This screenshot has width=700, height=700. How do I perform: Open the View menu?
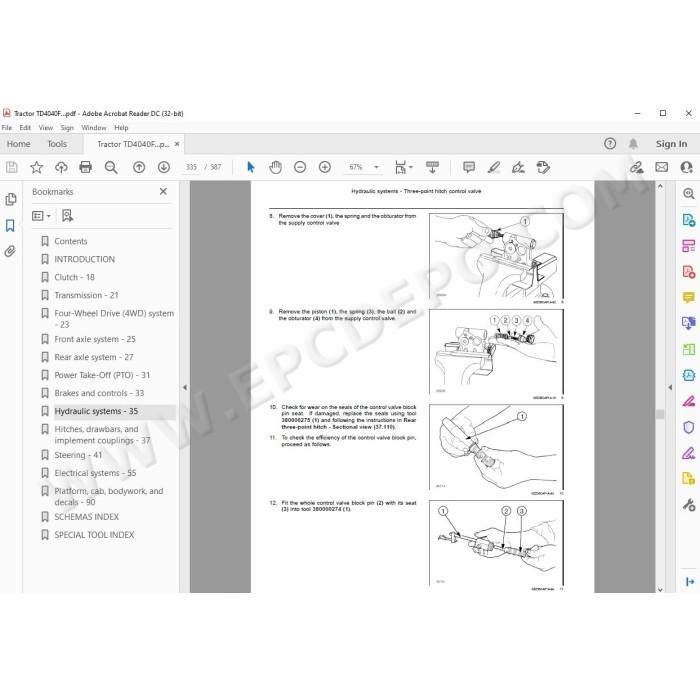point(46,128)
